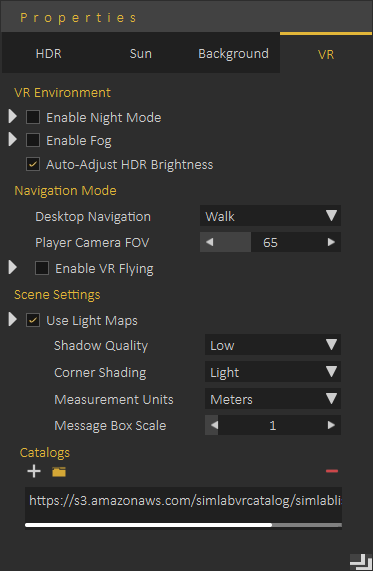The image size is (373, 571).
Task: Uncheck Auto-Adjust HDR Brightness
Action: click(33, 164)
